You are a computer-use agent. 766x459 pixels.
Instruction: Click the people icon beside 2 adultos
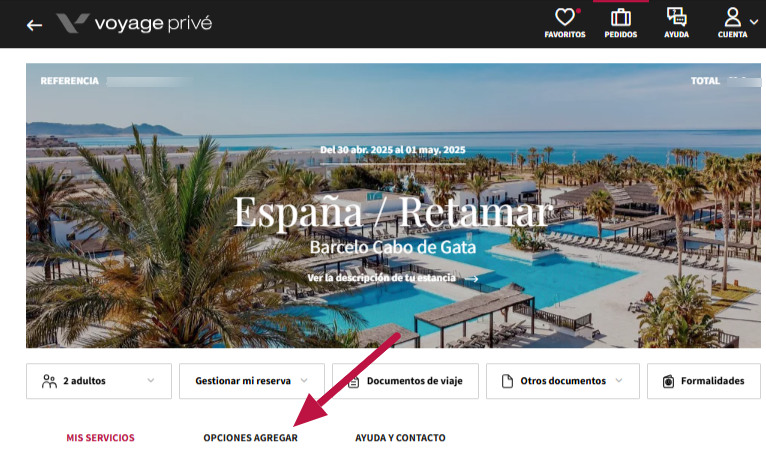click(x=49, y=381)
